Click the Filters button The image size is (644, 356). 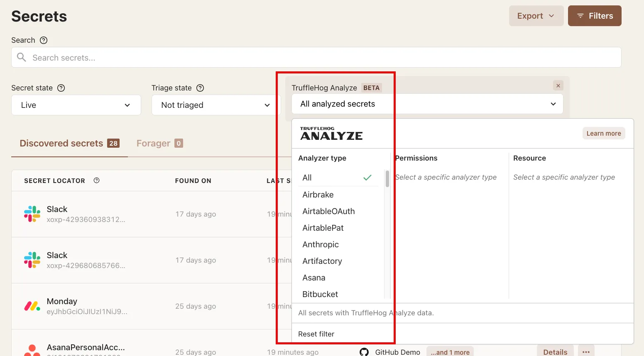click(595, 16)
